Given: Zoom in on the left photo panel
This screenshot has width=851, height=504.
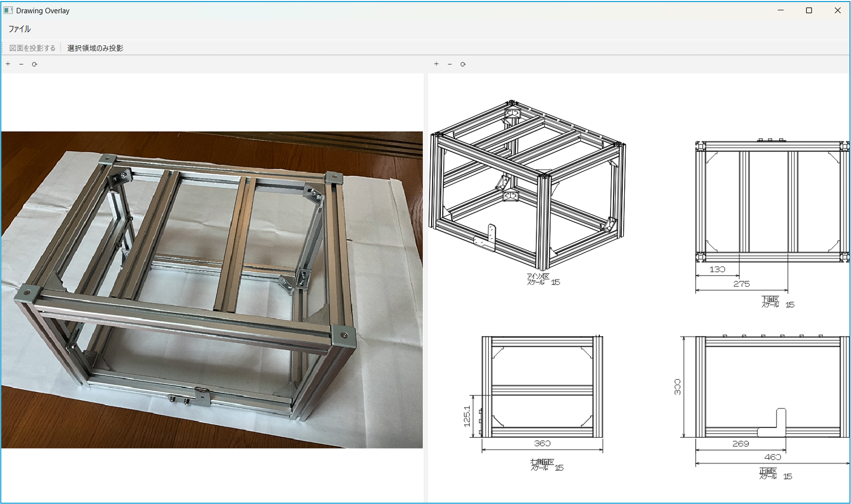Looking at the screenshot, I should [8, 64].
